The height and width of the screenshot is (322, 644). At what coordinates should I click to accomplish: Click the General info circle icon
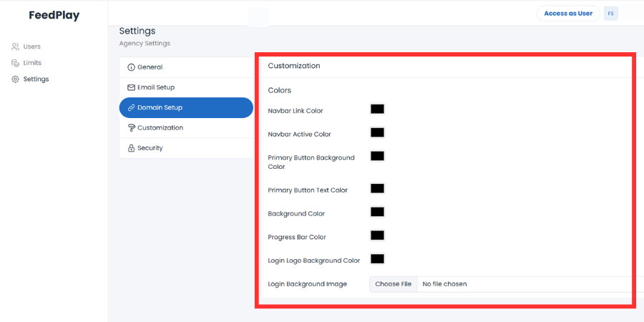[131, 67]
